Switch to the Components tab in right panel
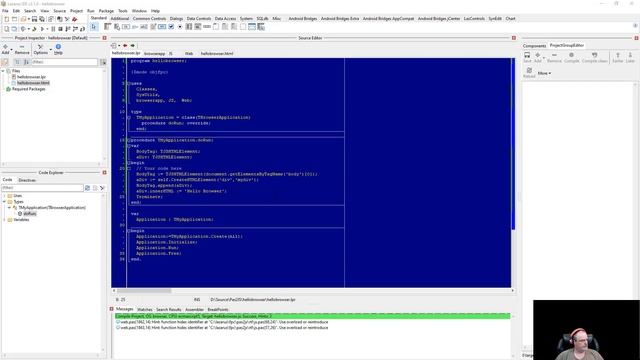Screen dimensions: 640x360 534,46
